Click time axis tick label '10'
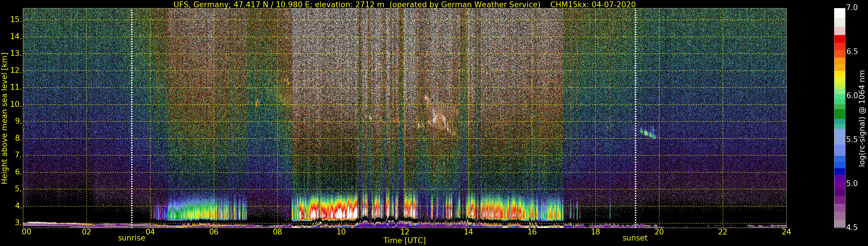Screen dimensions: 868x246 [341, 232]
